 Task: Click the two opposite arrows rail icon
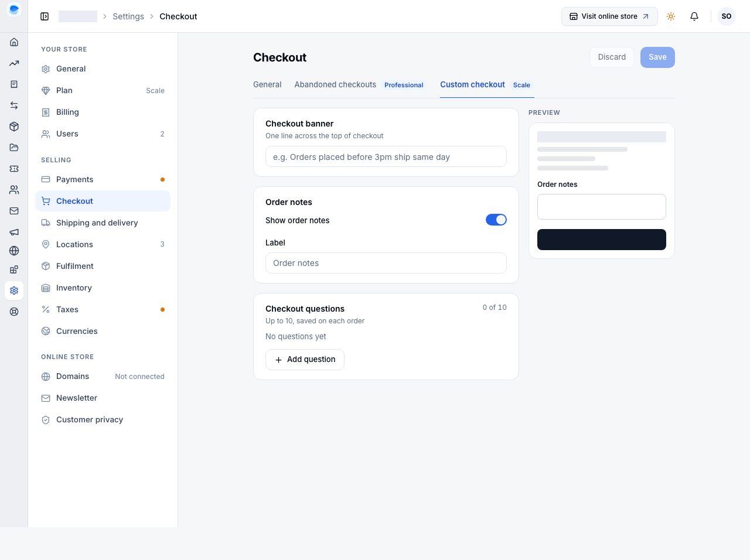14,105
